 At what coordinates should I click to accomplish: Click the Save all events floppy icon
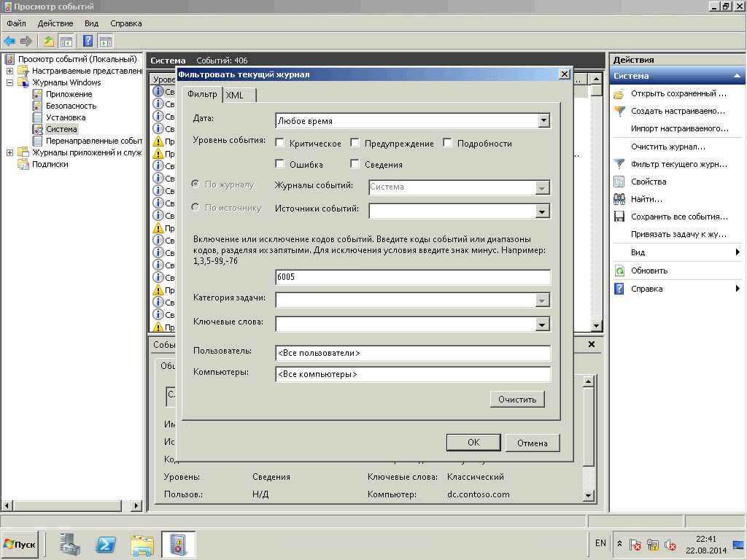pyautogui.click(x=619, y=217)
